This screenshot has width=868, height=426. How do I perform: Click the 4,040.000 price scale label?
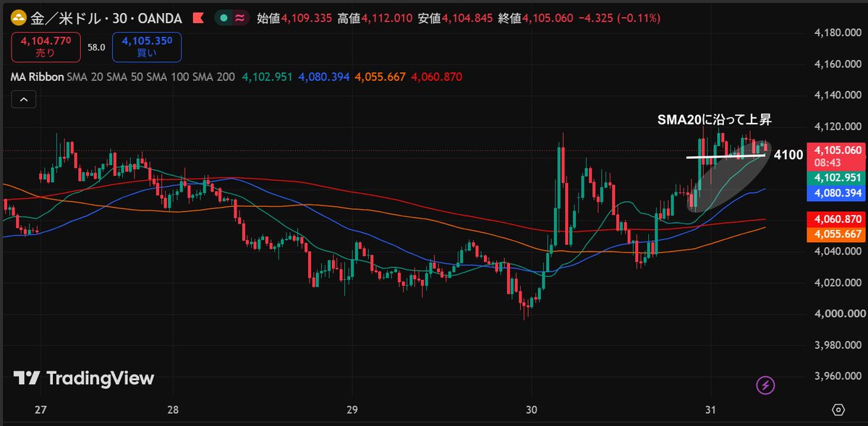pyautogui.click(x=838, y=251)
